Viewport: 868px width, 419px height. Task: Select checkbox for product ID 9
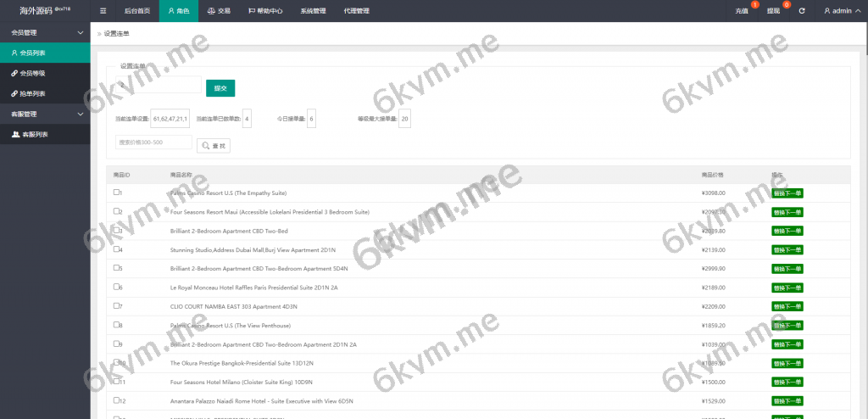pos(116,344)
